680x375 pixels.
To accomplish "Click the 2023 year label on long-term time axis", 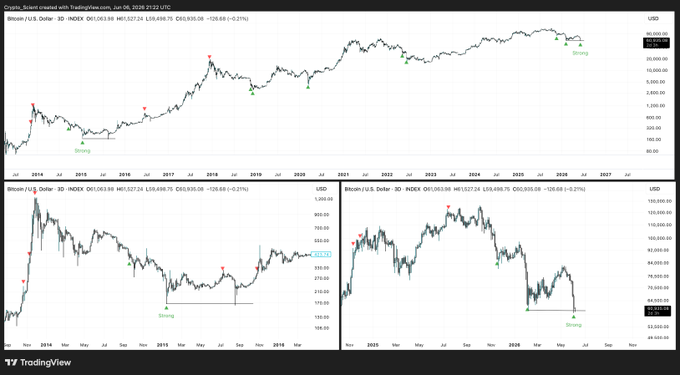I will coord(431,175).
